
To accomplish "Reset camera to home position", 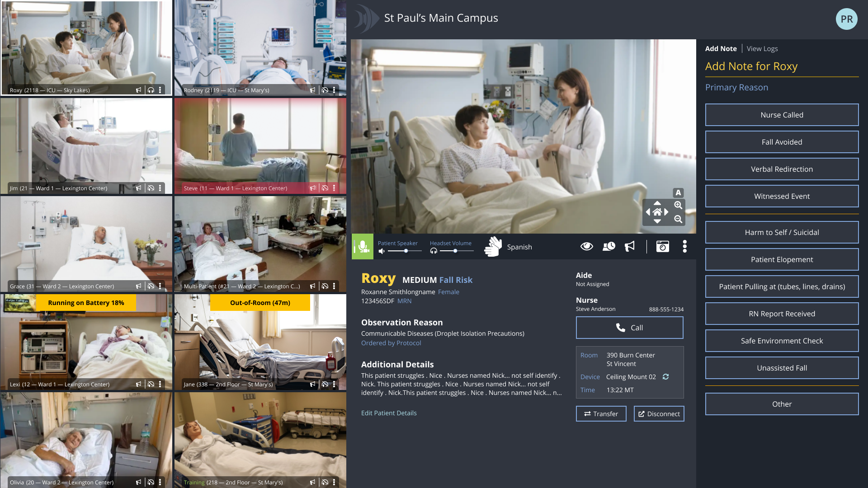I will 657,212.
